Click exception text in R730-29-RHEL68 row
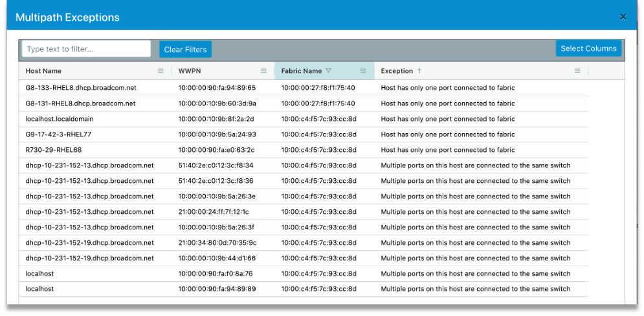644x316 pixels. (448, 150)
